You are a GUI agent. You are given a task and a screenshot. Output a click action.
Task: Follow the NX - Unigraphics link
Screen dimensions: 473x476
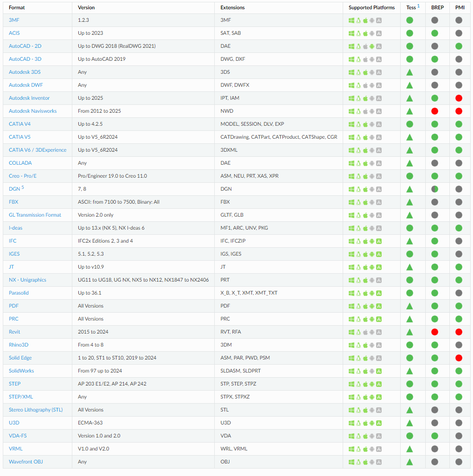pos(27,280)
